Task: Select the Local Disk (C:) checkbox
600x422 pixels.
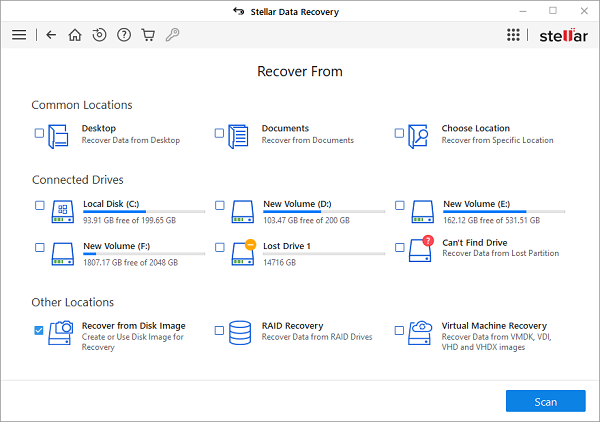Action: coord(40,206)
